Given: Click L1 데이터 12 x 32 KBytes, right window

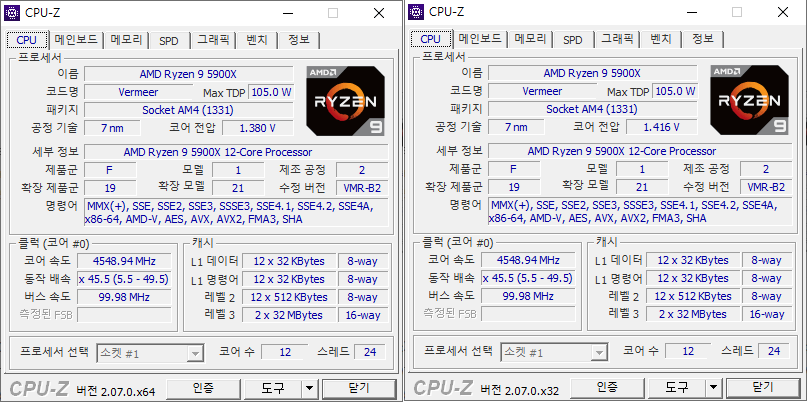Looking at the screenshot, I should pos(693,260).
